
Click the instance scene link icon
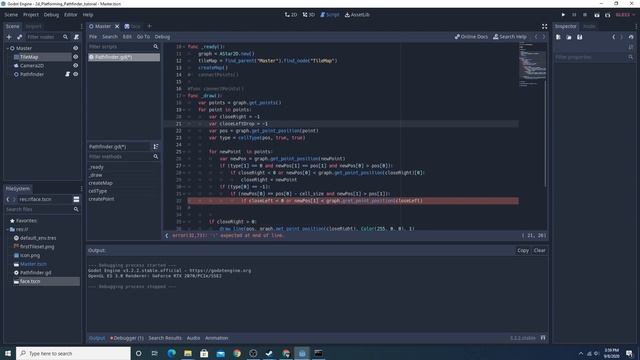click(20, 37)
